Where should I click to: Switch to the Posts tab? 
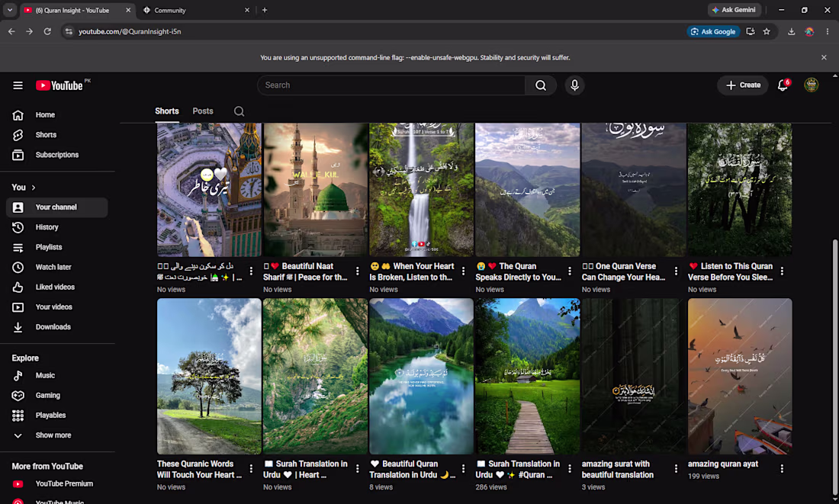pyautogui.click(x=203, y=111)
